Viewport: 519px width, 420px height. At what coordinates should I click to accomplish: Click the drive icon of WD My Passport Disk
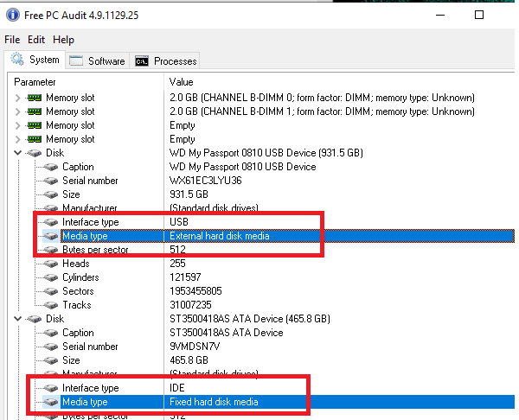click(x=34, y=153)
